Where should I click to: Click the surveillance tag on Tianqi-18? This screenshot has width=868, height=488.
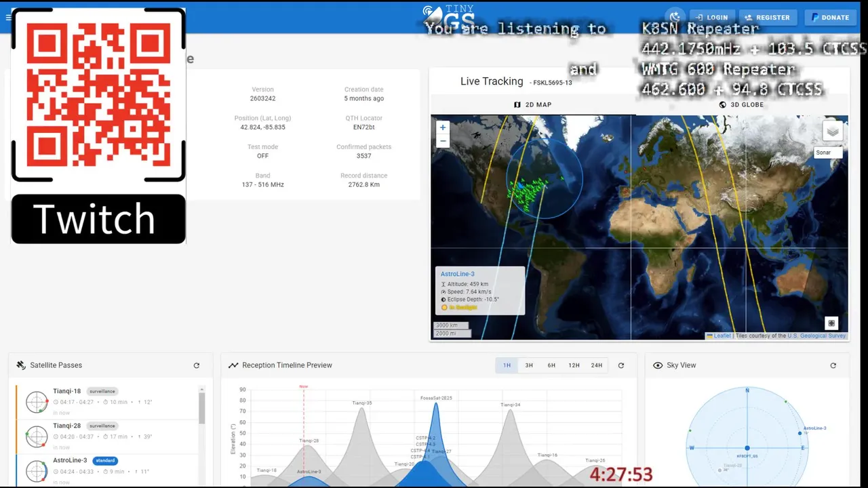tap(102, 391)
